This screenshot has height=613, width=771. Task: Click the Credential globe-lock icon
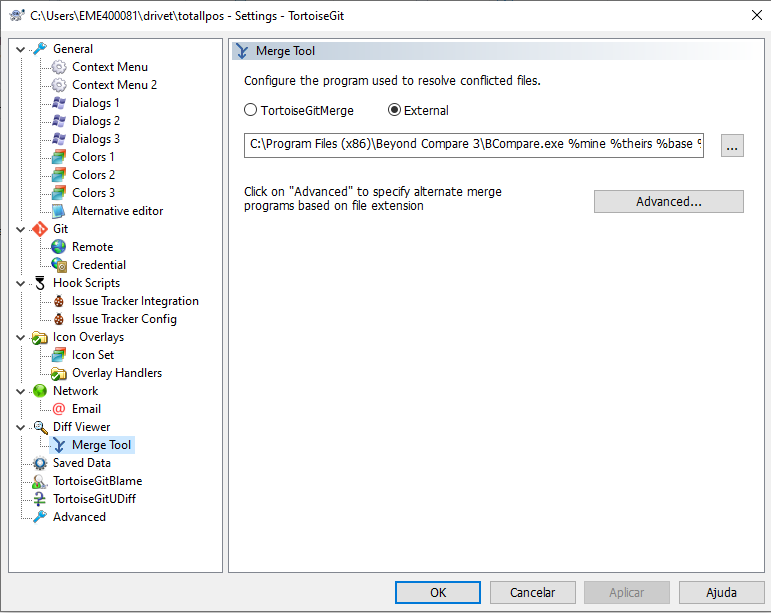59,265
